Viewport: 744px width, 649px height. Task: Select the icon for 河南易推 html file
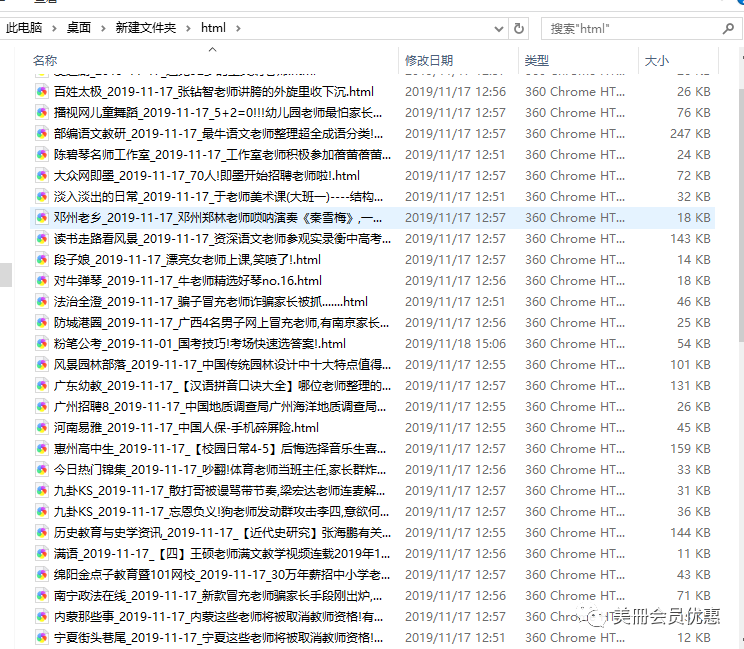[x=42, y=428]
